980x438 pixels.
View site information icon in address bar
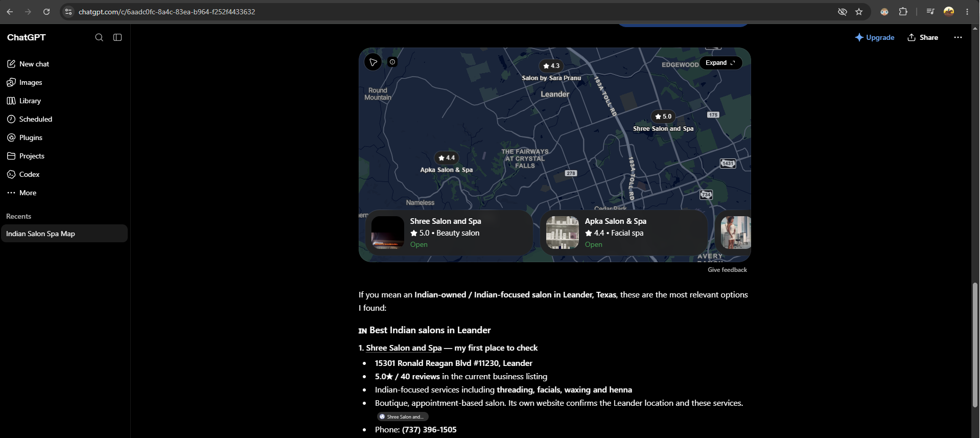click(68, 12)
